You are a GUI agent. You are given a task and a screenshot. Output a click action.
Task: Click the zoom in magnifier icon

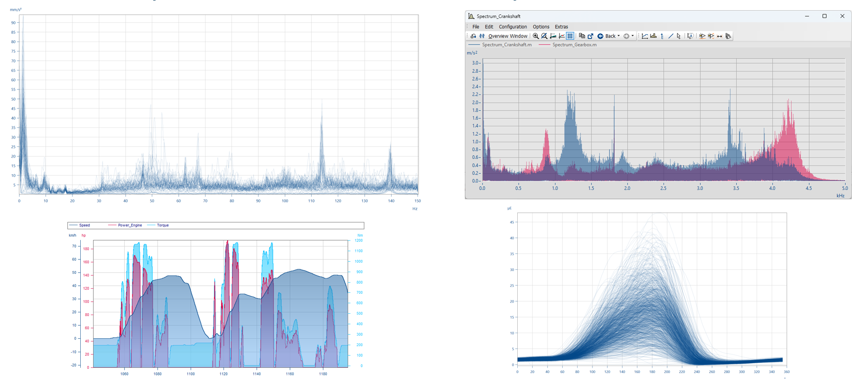(536, 36)
